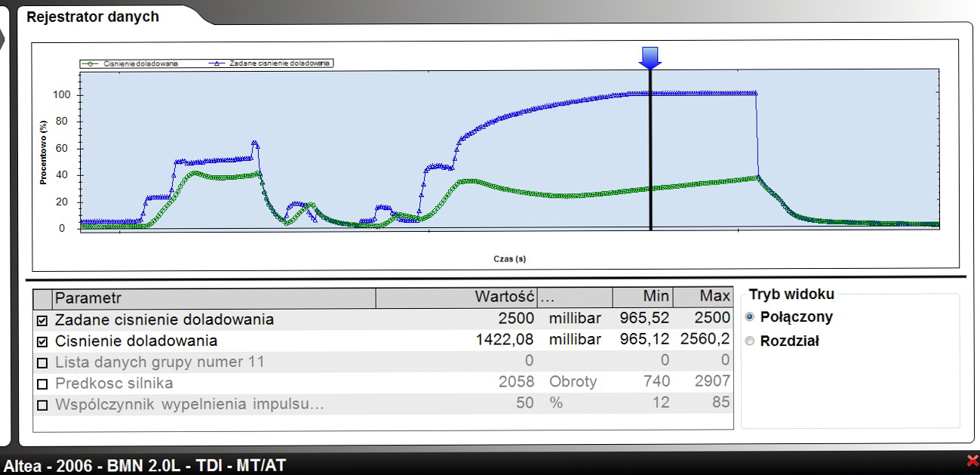Image resolution: width=980 pixels, height=475 pixels.
Task: Enable Lista danych grupy numer 11 checkbox
Action: 42,362
